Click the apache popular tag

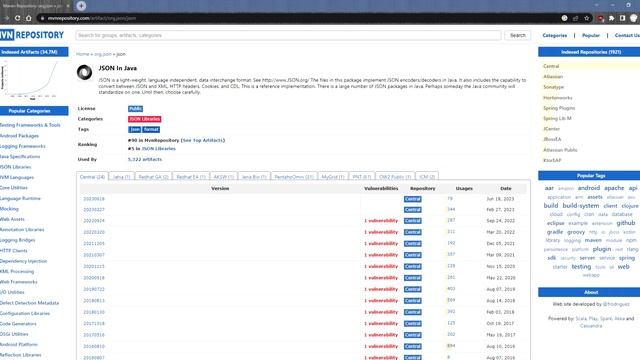click(614, 188)
